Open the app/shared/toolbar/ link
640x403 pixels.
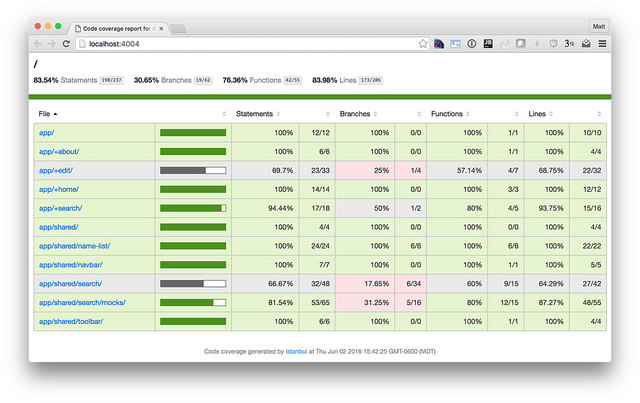(x=71, y=321)
